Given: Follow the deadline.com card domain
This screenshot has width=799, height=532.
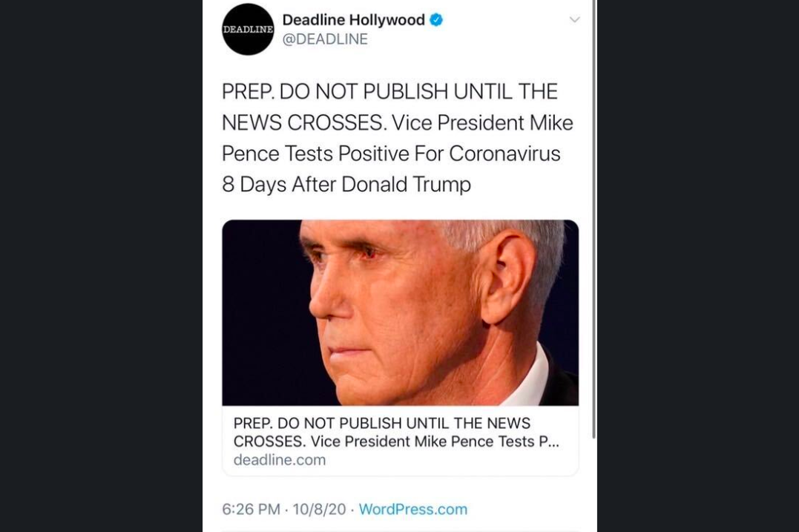Looking at the screenshot, I should [x=279, y=459].
